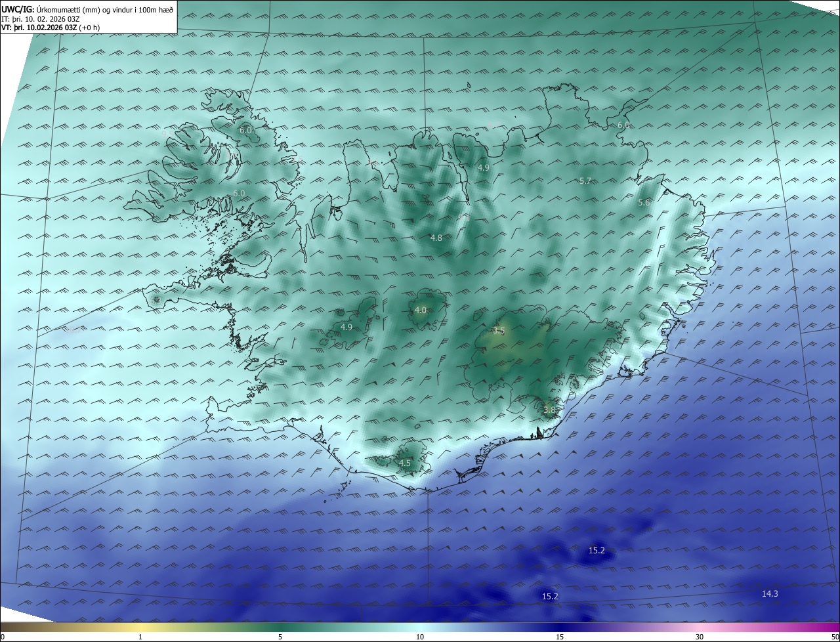Click the 14.3 value label over the sea
The height and width of the screenshot is (642, 840).
(770, 593)
